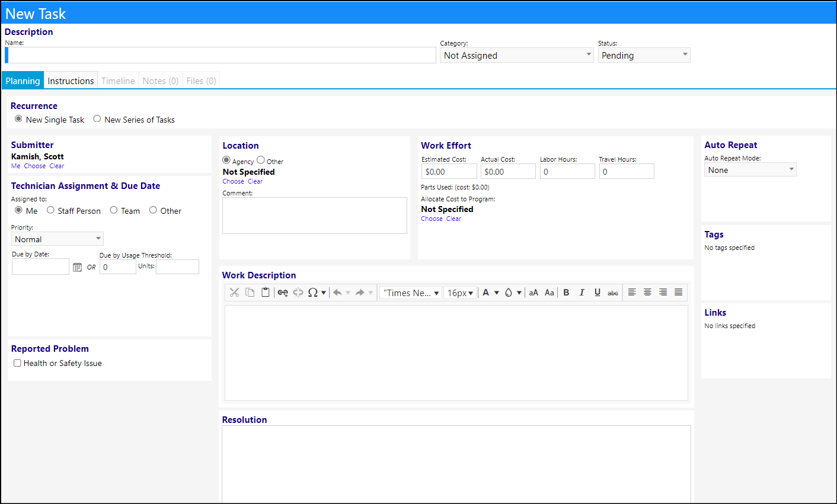837x504 pixels.
Task: Click the Me link under Submitter
Action: pyautogui.click(x=15, y=166)
